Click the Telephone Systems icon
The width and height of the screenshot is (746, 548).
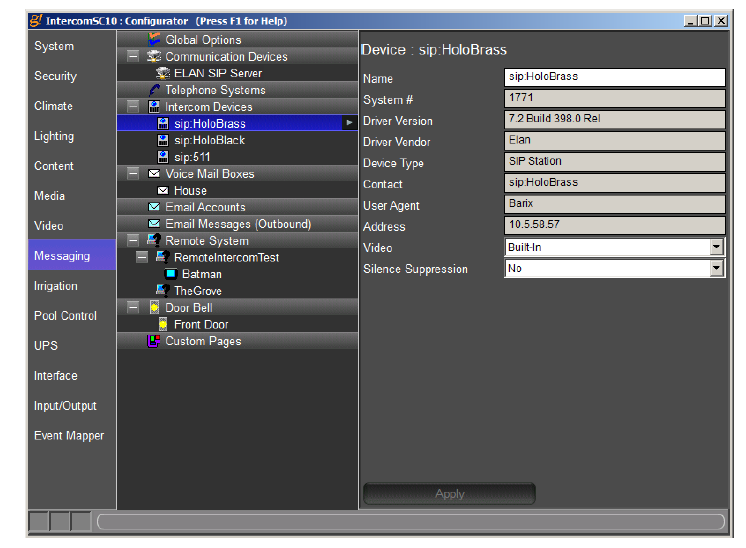[155, 90]
